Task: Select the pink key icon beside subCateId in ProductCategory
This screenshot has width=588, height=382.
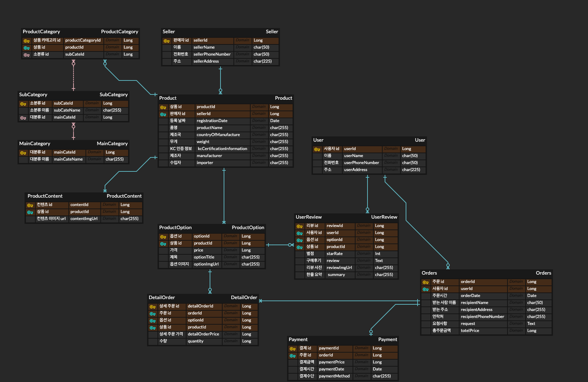Action: 27,55
